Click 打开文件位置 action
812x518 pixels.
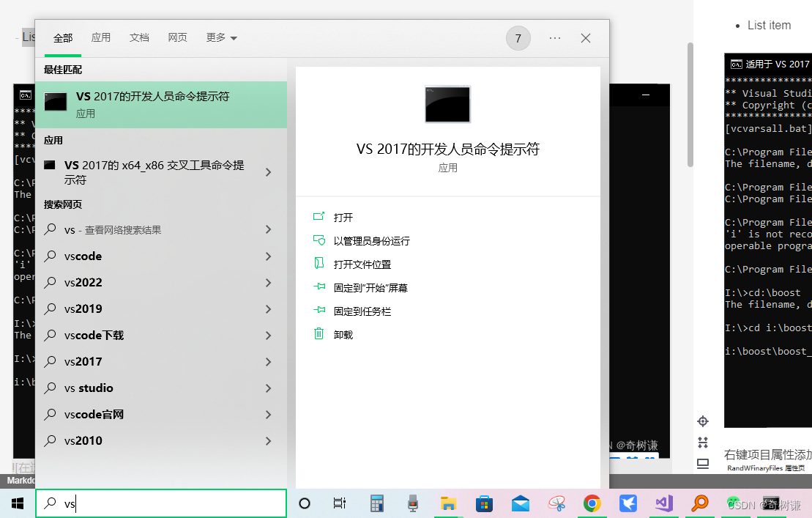[352, 264]
